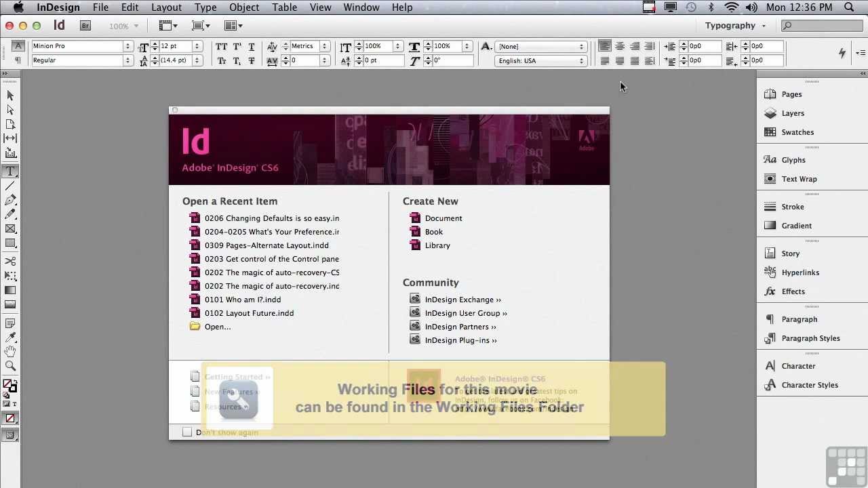Screen dimensions: 868x488
Task: Click the fill and stroke color swatch
Action: tap(10, 386)
